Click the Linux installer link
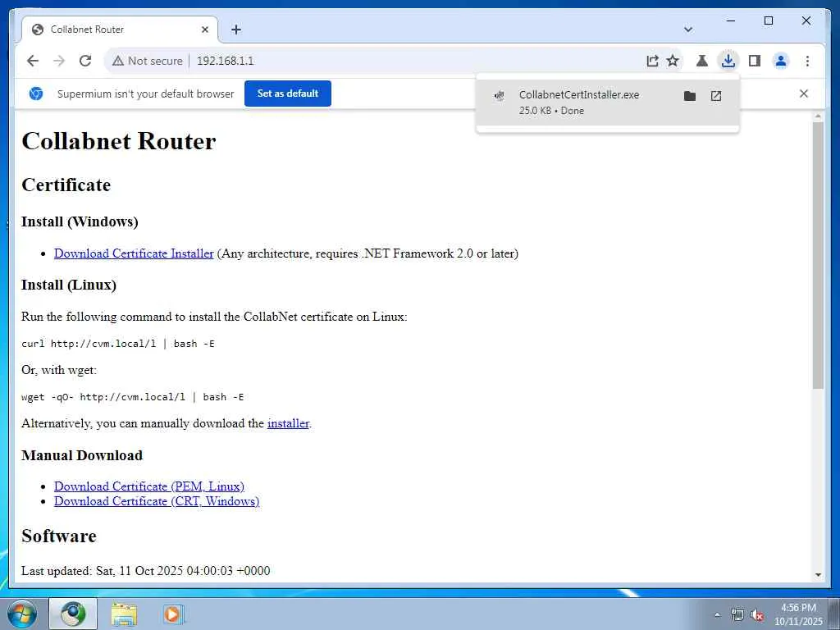This screenshot has width=840, height=630. click(x=288, y=423)
